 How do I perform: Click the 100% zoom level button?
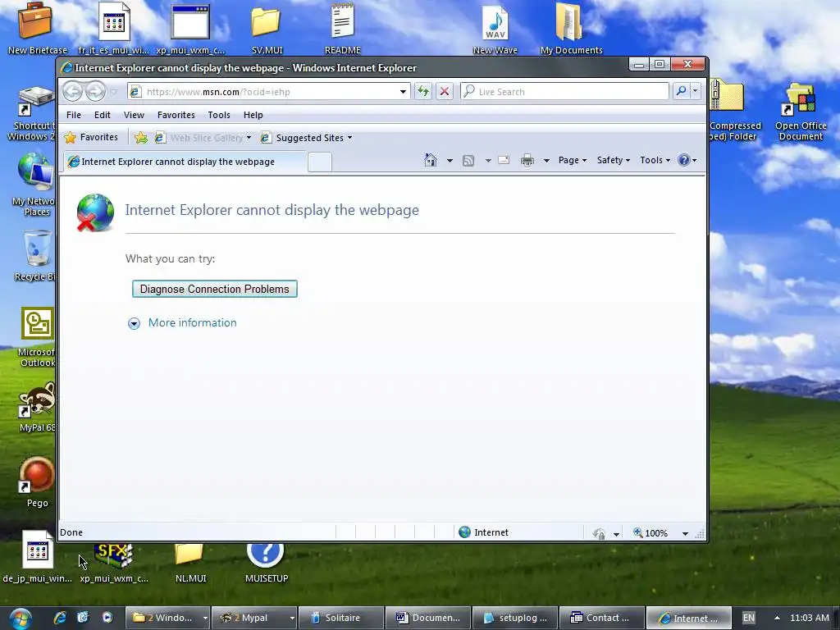651,533
